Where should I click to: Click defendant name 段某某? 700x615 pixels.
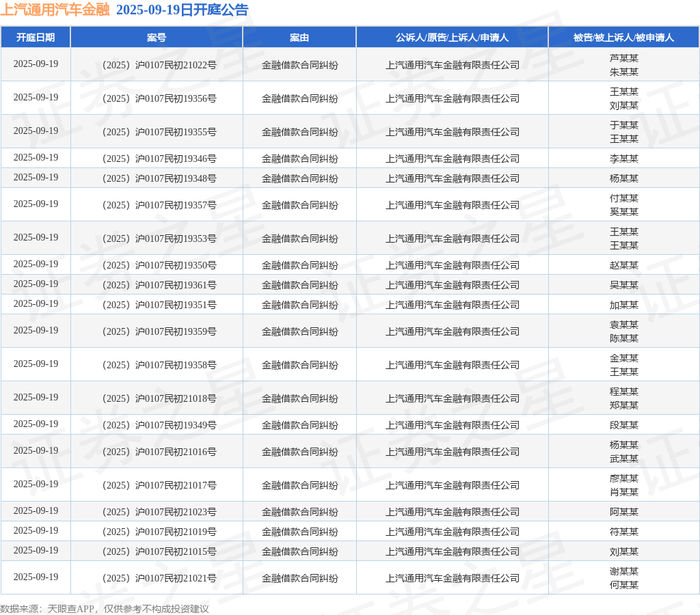623,425
